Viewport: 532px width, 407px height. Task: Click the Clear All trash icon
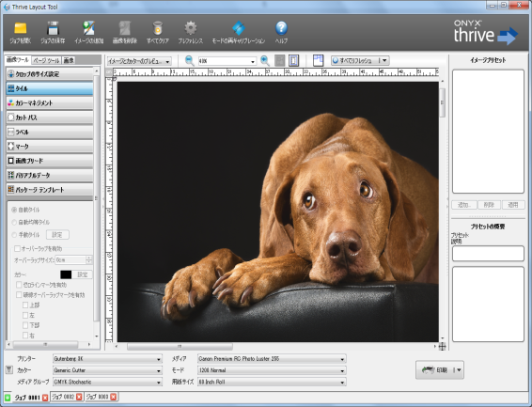[x=157, y=28]
